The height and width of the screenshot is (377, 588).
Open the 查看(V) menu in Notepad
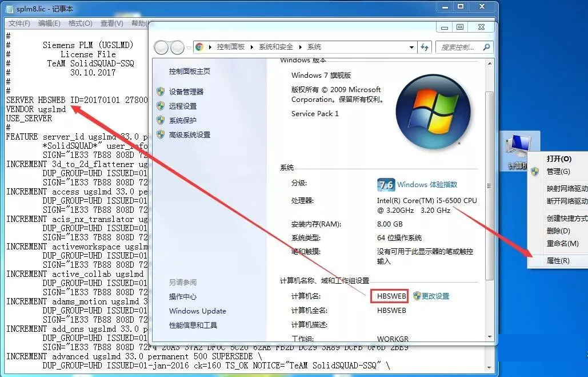(x=112, y=23)
